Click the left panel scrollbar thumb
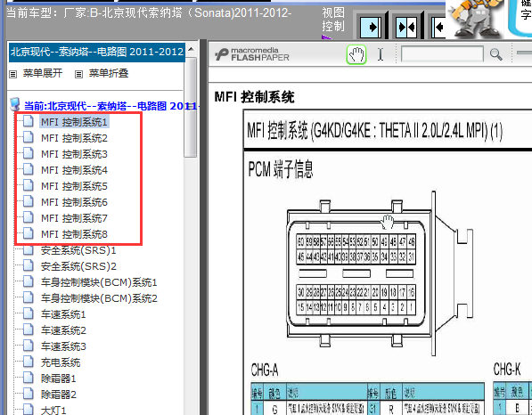Image resolution: width=532 pixels, height=415 pixels. [191, 107]
